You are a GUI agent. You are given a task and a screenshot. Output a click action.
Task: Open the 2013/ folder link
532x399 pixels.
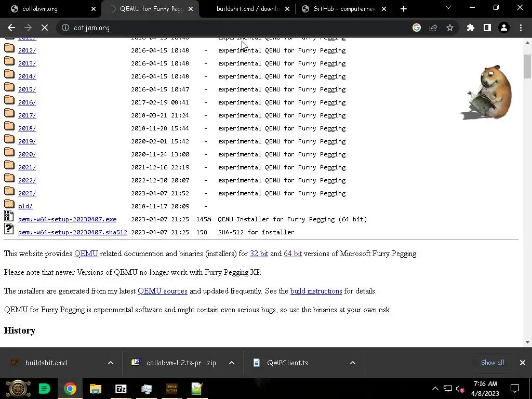coord(27,63)
